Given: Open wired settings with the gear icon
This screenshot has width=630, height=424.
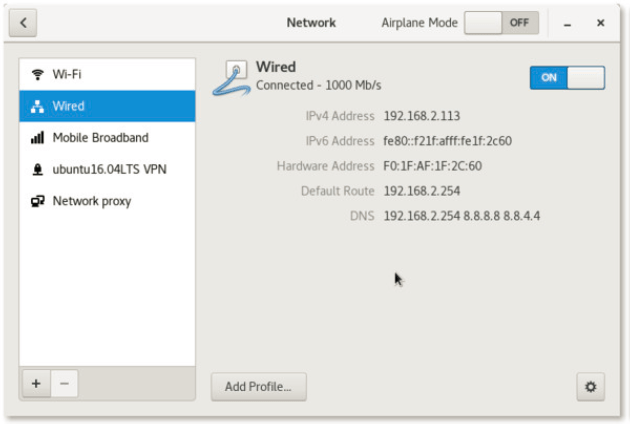Looking at the screenshot, I should pos(590,386).
